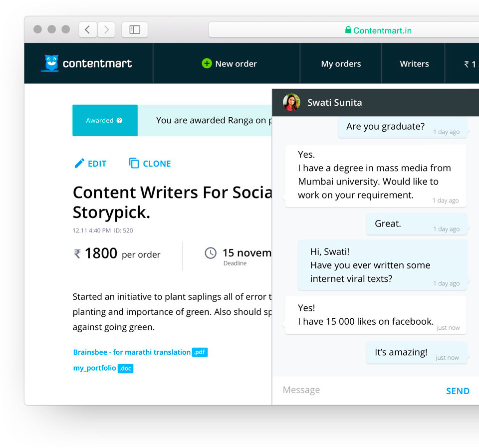The image size is (479, 448).
Task: Open the Writers menu item
Action: click(x=414, y=64)
